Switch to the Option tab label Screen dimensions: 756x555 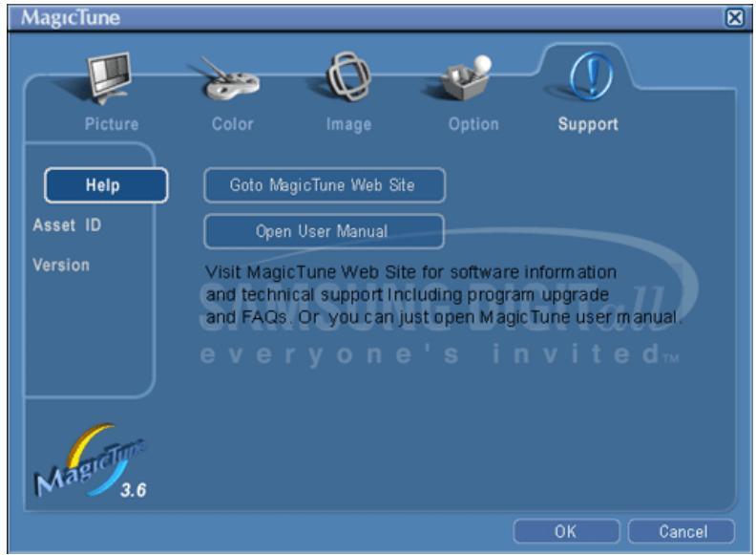(473, 124)
